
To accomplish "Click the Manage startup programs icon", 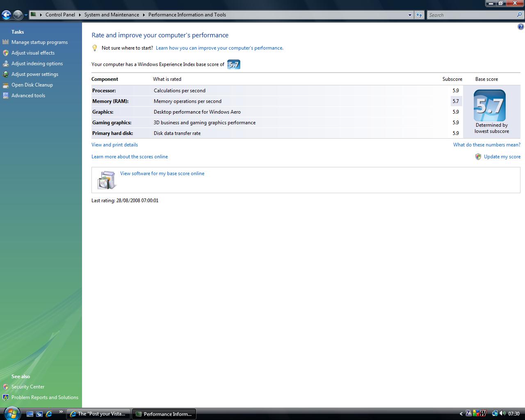I will coord(5,42).
